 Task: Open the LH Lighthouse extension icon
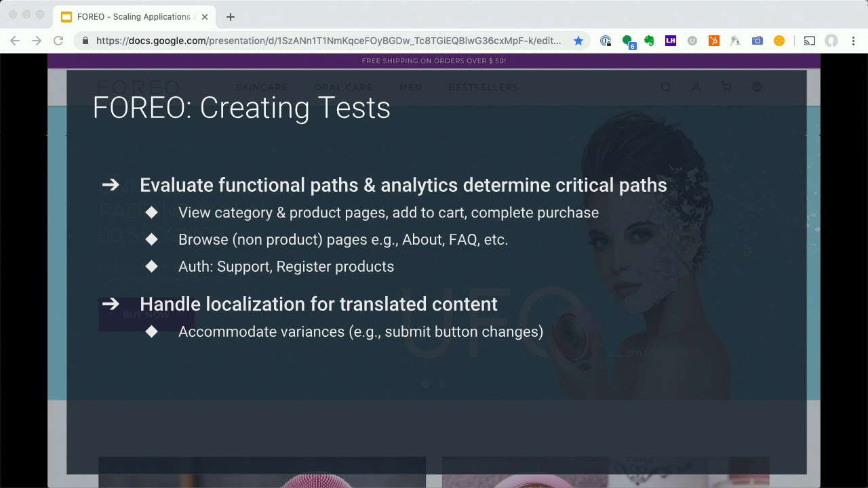click(x=671, y=41)
